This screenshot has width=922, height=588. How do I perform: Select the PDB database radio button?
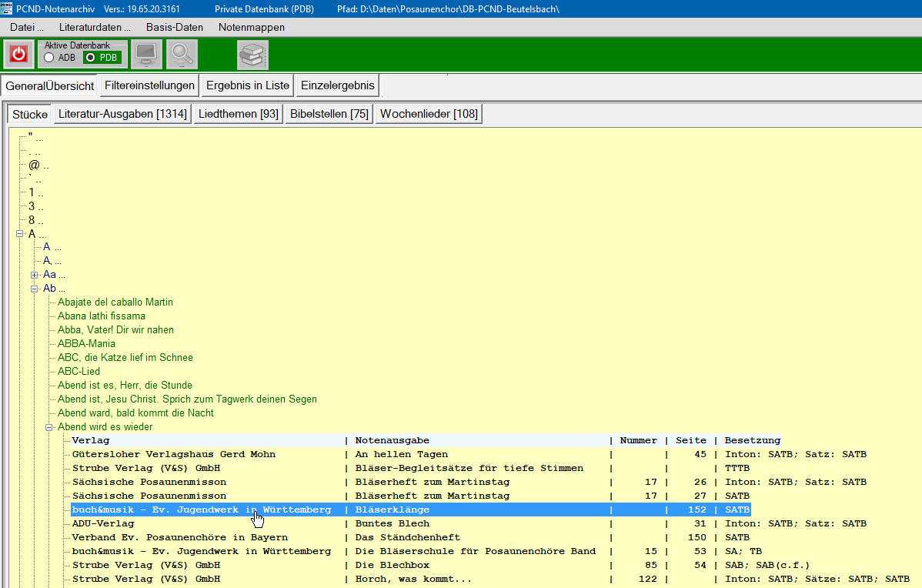[91, 58]
